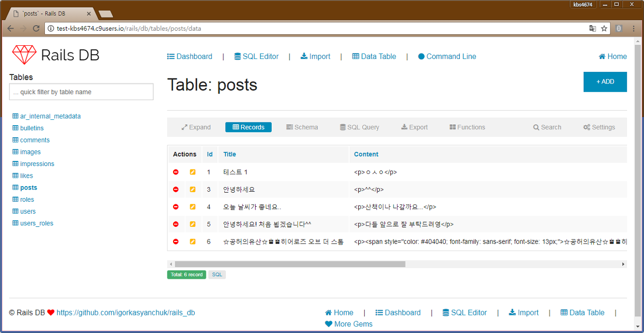This screenshot has height=333, width=644.
Task: Delete the post row with Id 5
Action: coord(176,224)
